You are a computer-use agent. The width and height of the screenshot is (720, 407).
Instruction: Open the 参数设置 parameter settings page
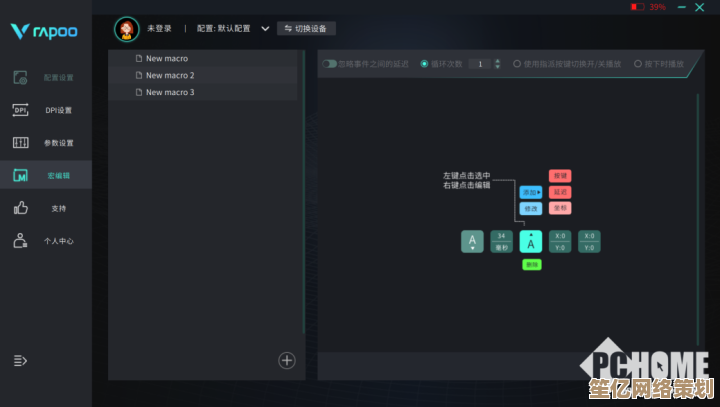pyautogui.click(x=21, y=143)
